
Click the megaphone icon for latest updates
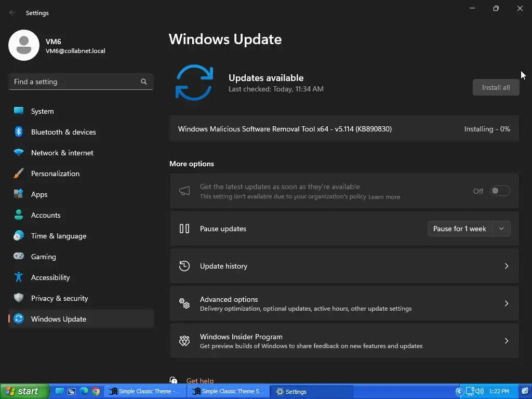tap(184, 191)
